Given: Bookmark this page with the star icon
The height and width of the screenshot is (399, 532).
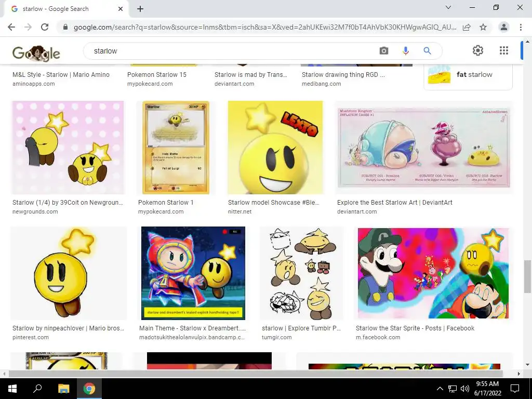Looking at the screenshot, I should [483, 27].
